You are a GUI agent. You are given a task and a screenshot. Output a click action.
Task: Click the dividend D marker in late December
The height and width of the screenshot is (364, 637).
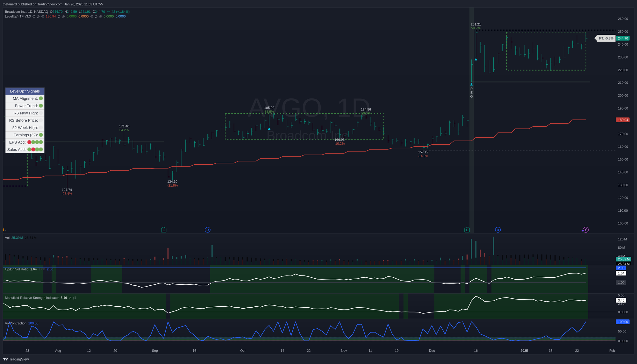click(x=498, y=230)
